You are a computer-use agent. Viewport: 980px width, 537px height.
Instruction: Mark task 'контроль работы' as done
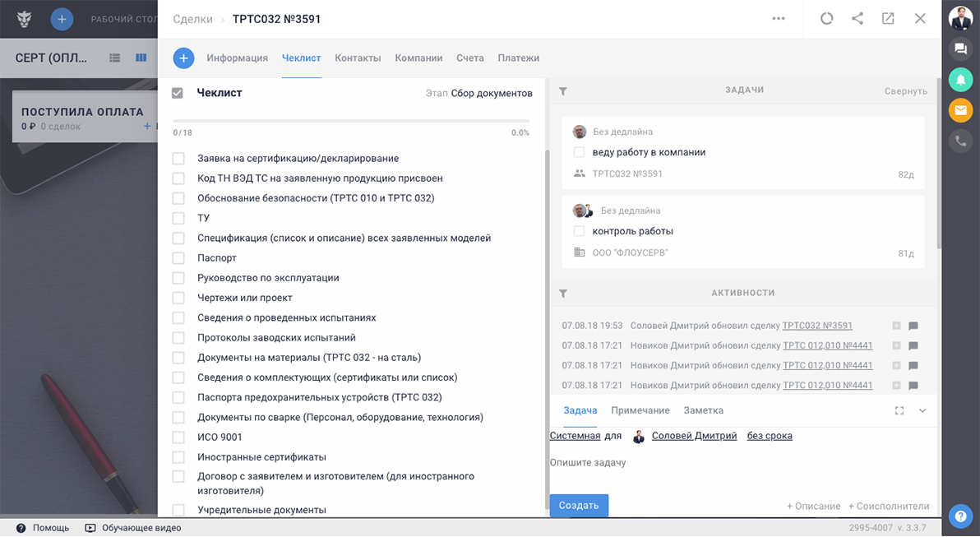coord(579,231)
